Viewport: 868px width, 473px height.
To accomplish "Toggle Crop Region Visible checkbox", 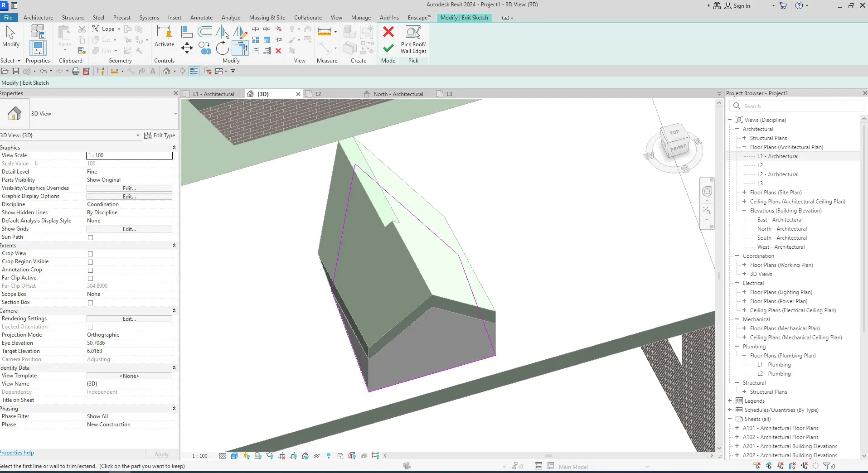I will pos(90,262).
